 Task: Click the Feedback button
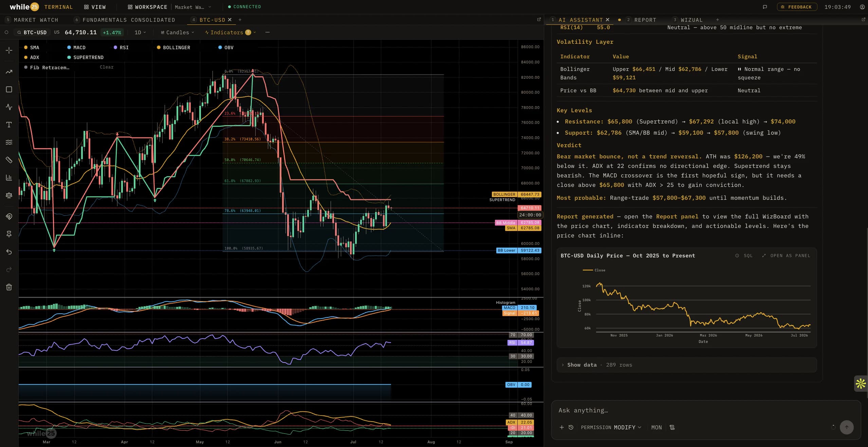coord(797,7)
